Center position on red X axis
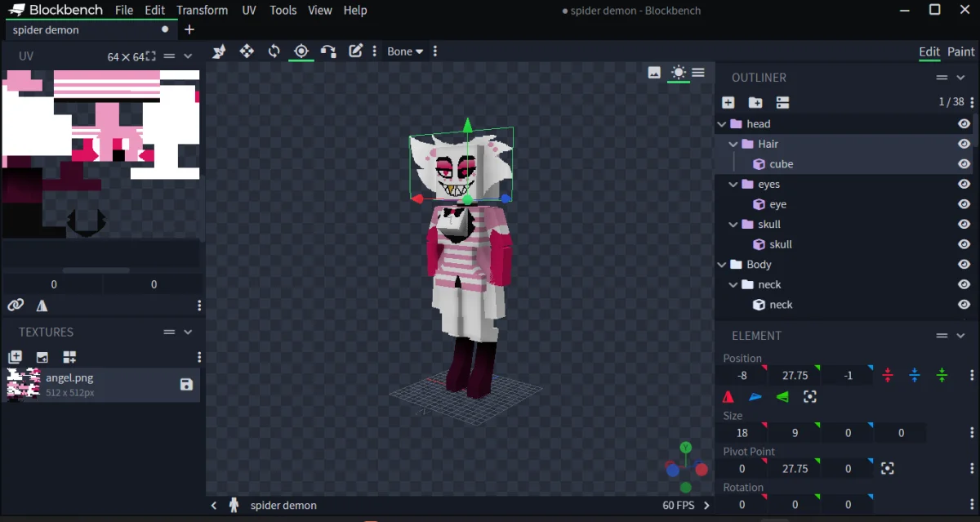This screenshot has height=522, width=980. click(888, 376)
